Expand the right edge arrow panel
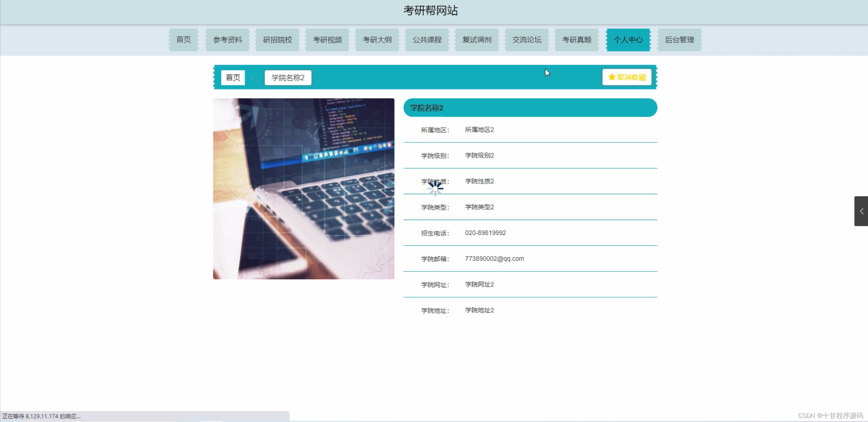 point(861,211)
